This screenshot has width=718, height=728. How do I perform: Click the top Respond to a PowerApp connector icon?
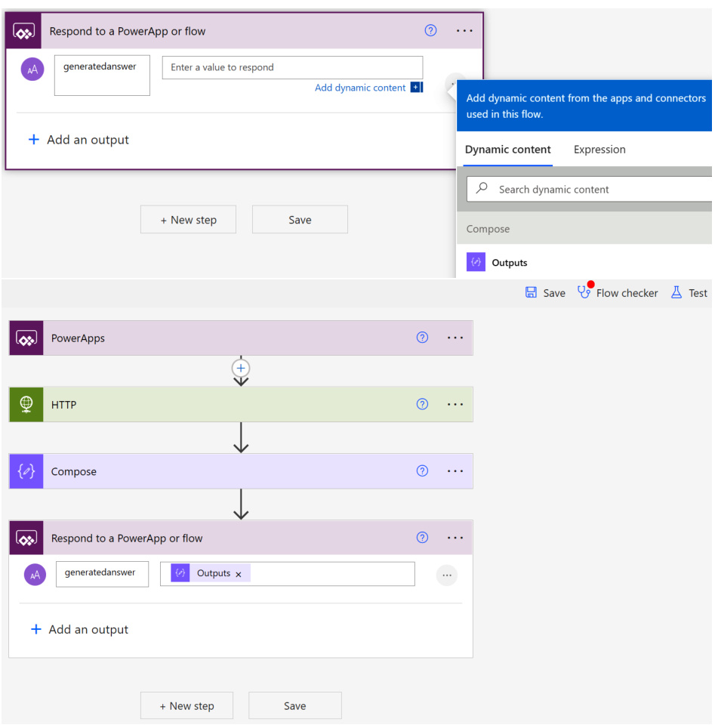pyautogui.click(x=23, y=32)
